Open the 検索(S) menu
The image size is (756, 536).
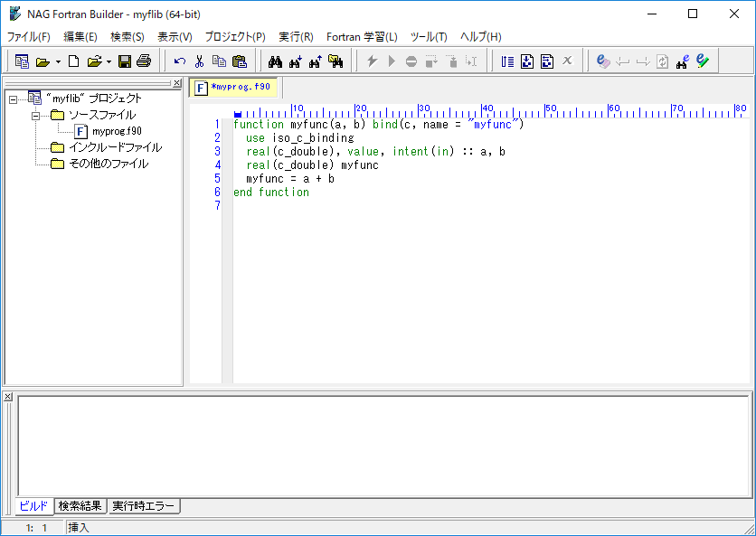click(x=128, y=37)
